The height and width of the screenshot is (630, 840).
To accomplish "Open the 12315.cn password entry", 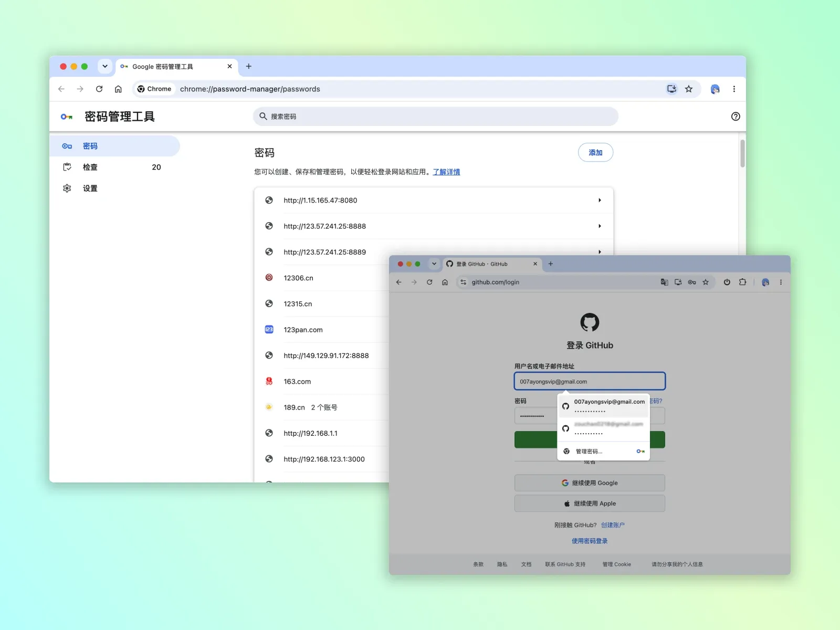I will coord(322,303).
